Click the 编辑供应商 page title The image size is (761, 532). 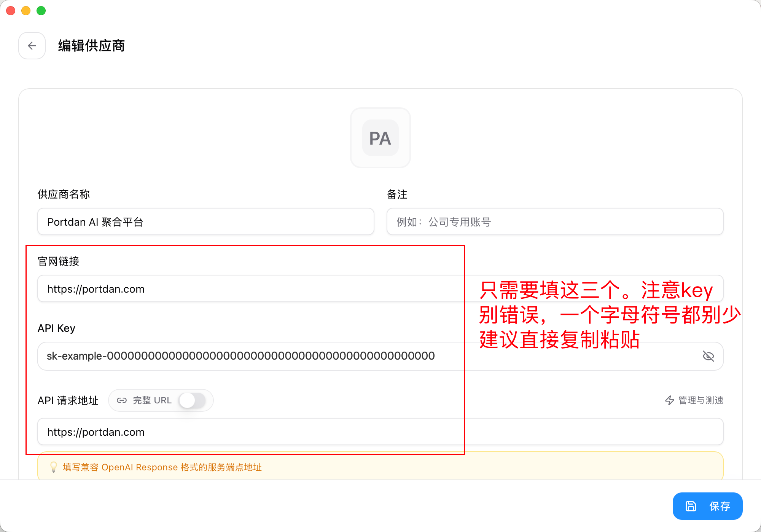(x=91, y=46)
